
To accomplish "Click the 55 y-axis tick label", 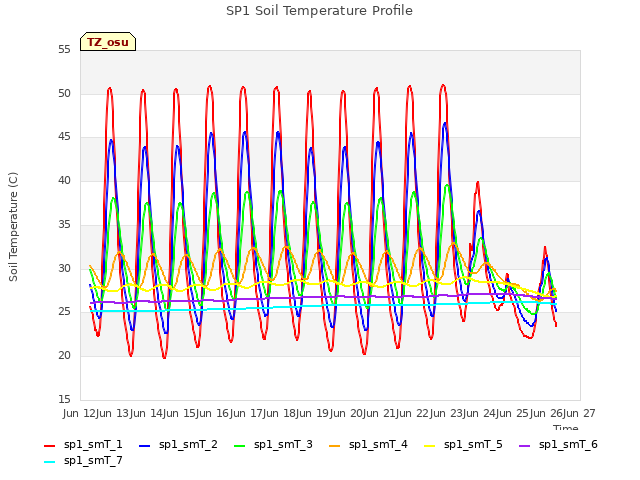I will coord(64,50).
